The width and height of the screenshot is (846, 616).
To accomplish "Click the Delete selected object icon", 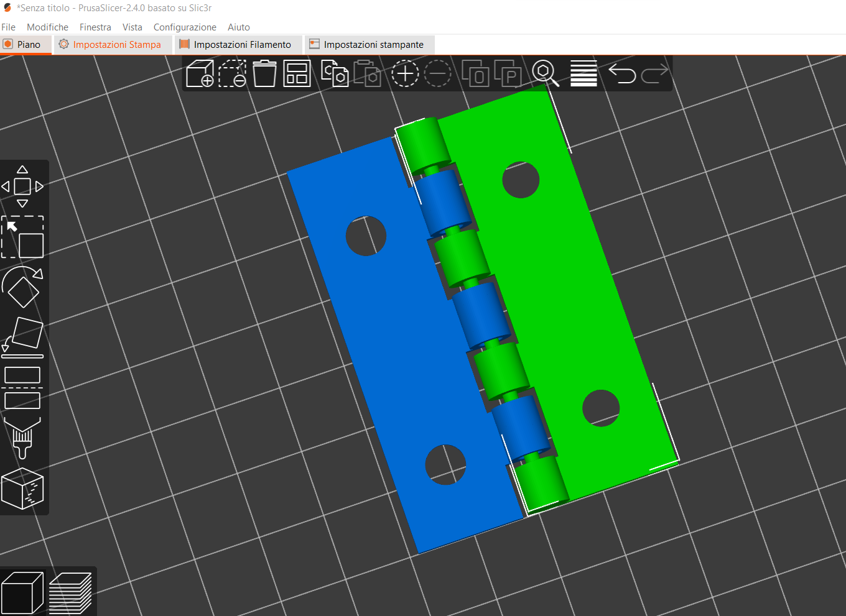I will (x=232, y=73).
